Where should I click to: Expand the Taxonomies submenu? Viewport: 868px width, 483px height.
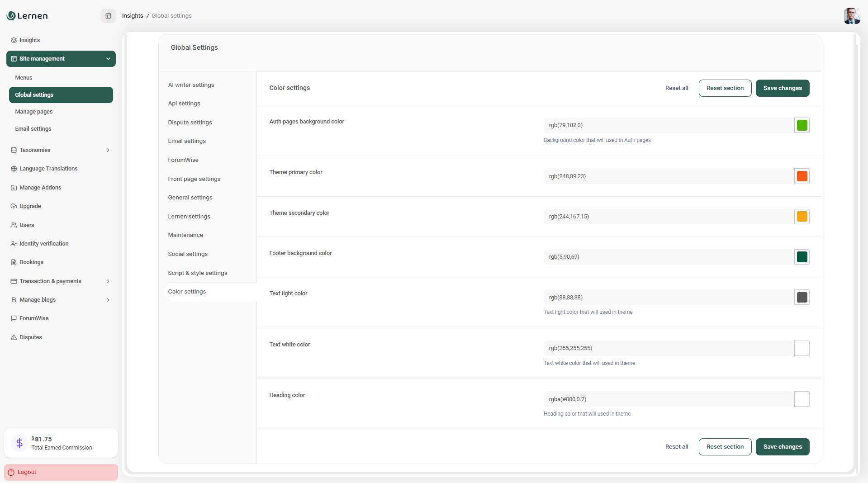click(x=108, y=150)
